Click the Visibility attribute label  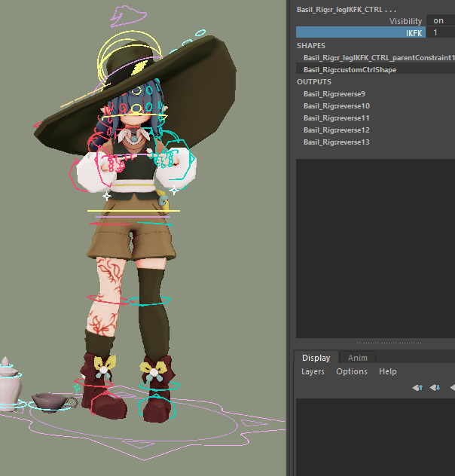coord(405,21)
